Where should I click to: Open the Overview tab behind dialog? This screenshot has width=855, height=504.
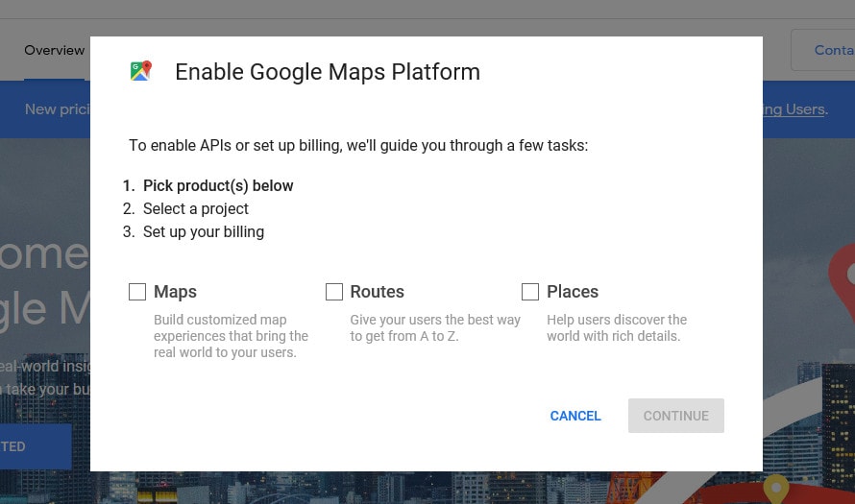pos(54,50)
